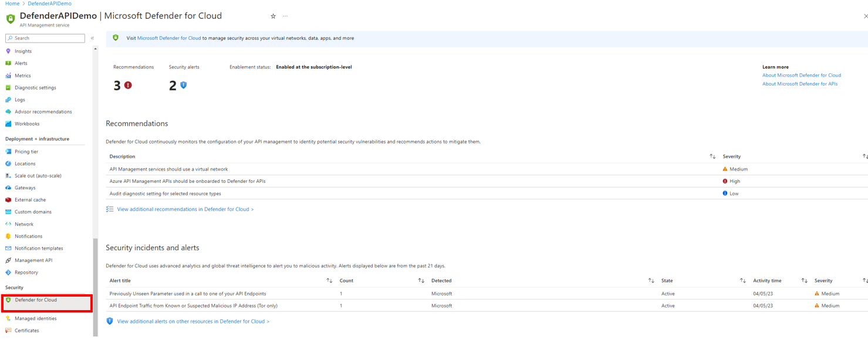Click the Custom domains icon
This screenshot has width=868, height=340.
pos(8,212)
